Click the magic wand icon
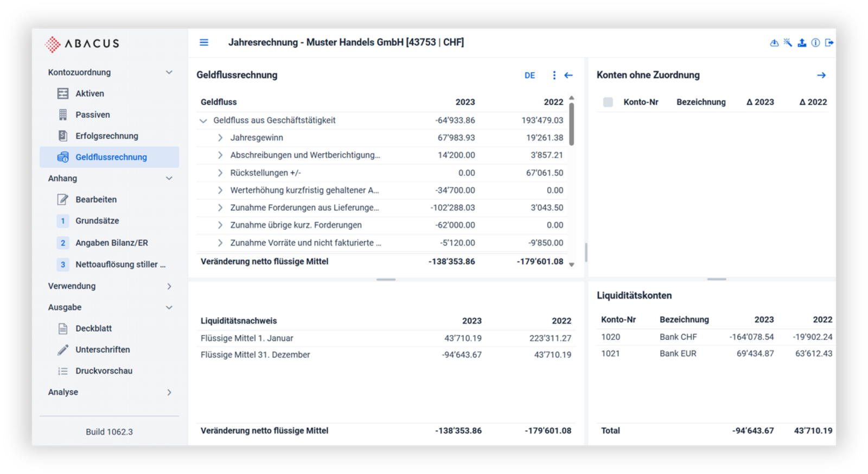Viewport: 868px width, 474px height. click(788, 43)
